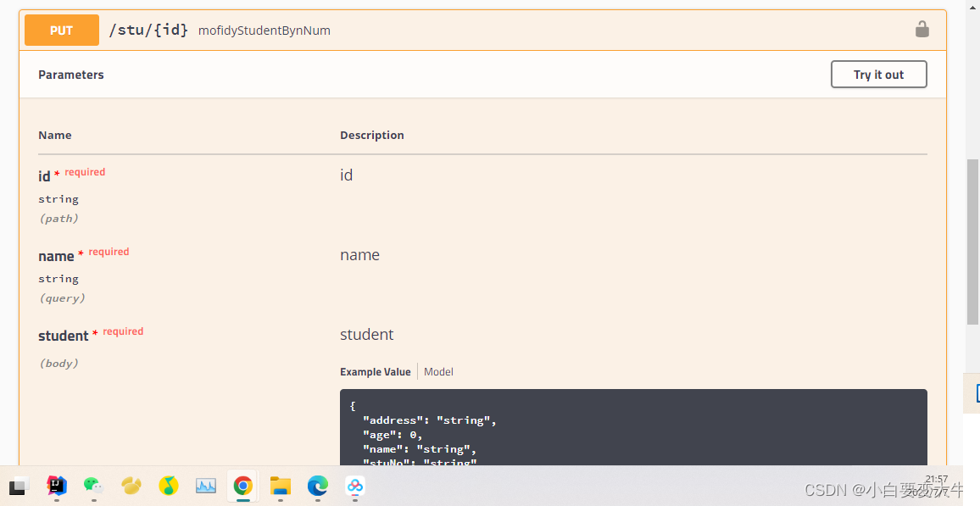The height and width of the screenshot is (506, 980).
Task: Click the Try it out button
Action: (878, 75)
